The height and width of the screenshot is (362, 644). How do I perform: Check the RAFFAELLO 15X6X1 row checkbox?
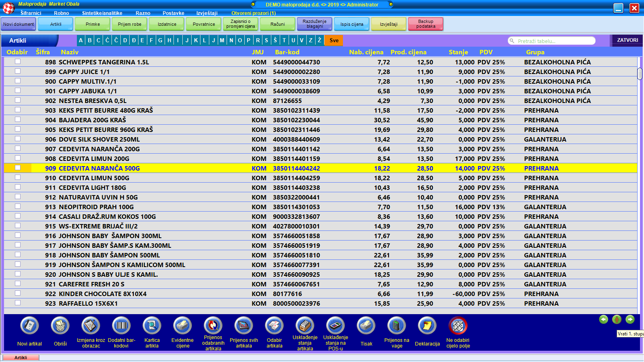click(18, 303)
